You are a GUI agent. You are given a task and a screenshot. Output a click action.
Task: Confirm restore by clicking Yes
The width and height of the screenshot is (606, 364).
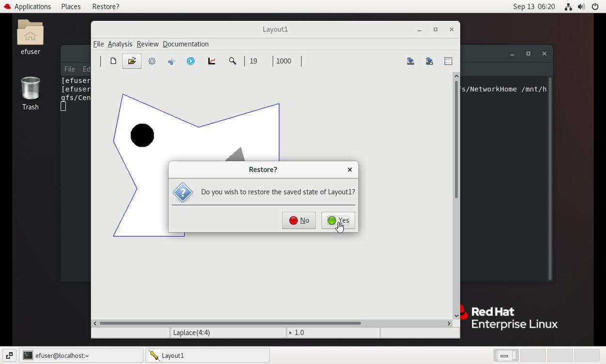click(x=338, y=220)
